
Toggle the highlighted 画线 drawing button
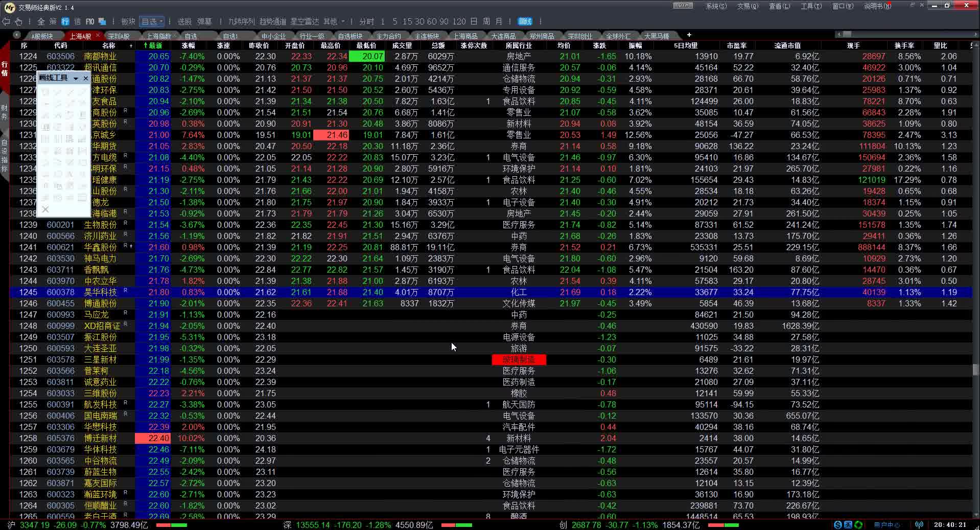(x=525, y=21)
